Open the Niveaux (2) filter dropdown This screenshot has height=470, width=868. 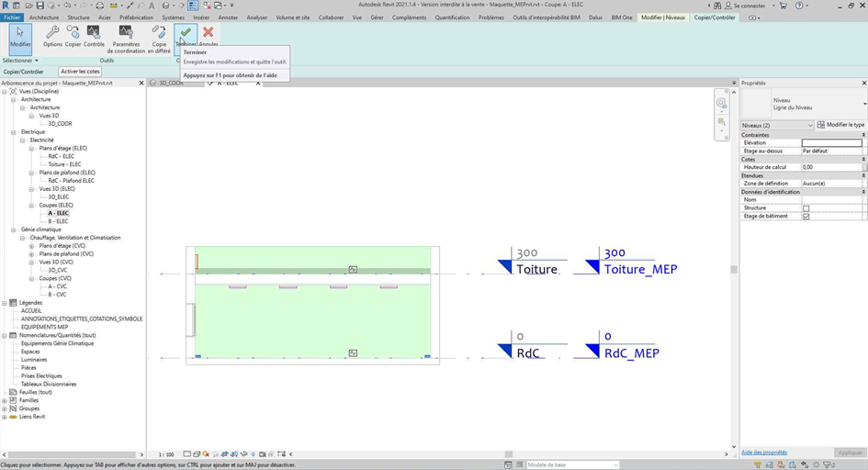click(776, 125)
